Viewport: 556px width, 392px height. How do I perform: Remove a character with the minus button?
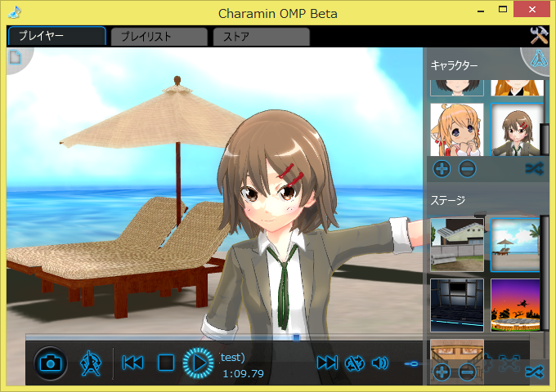coord(468,169)
